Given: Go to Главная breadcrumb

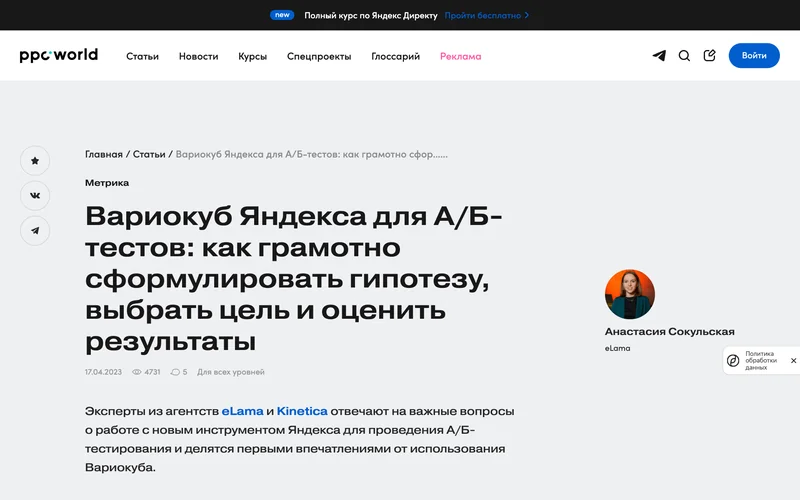Looking at the screenshot, I should click(x=104, y=154).
